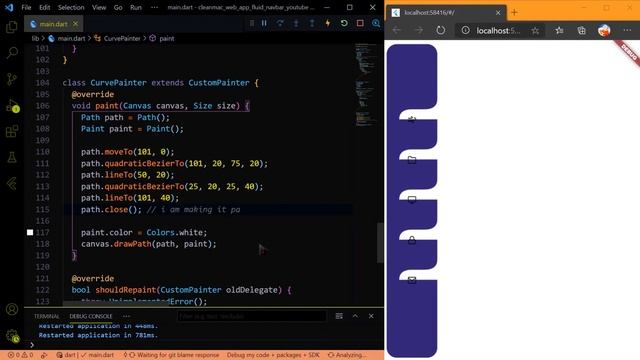Stop the debug session
The width and height of the screenshot is (640, 360).
(360, 24)
